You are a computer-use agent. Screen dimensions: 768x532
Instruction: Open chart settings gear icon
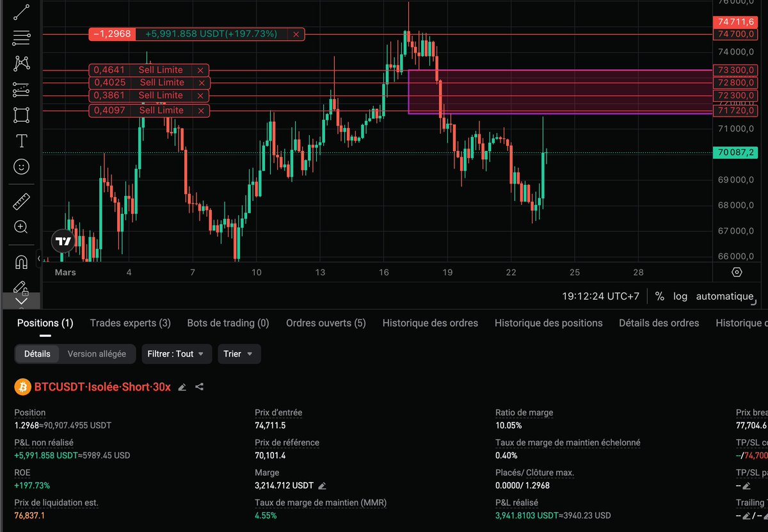click(737, 272)
